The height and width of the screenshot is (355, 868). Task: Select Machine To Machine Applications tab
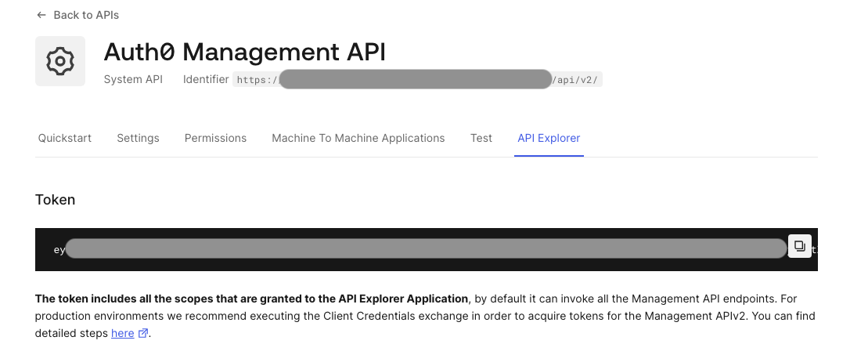coord(358,138)
